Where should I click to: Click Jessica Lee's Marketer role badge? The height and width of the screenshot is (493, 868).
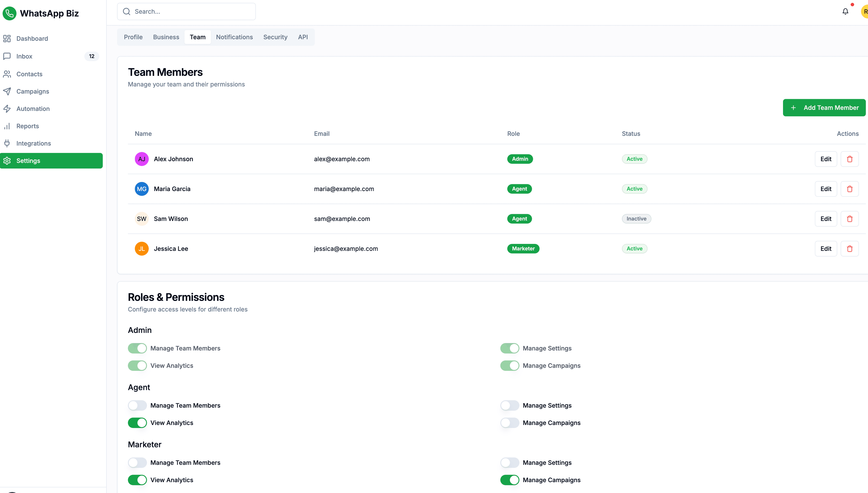pyautogui.click(x=523, y=248)
